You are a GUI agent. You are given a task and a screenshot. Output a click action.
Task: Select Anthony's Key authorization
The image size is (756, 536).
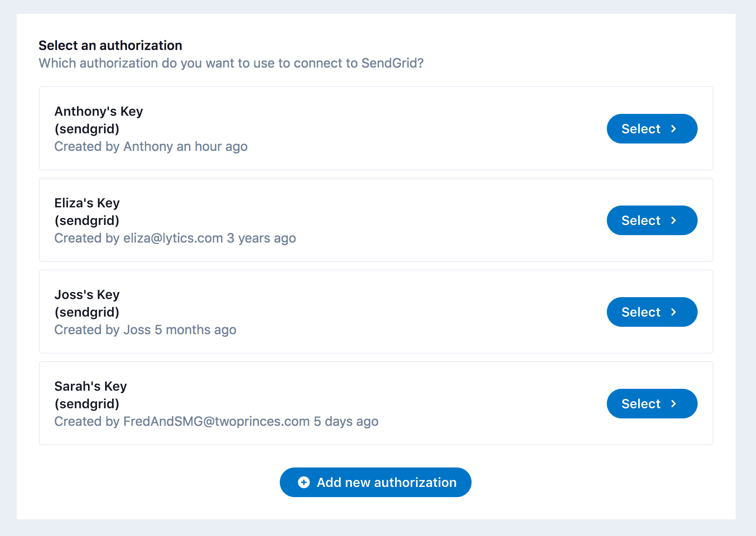[651, 129]
